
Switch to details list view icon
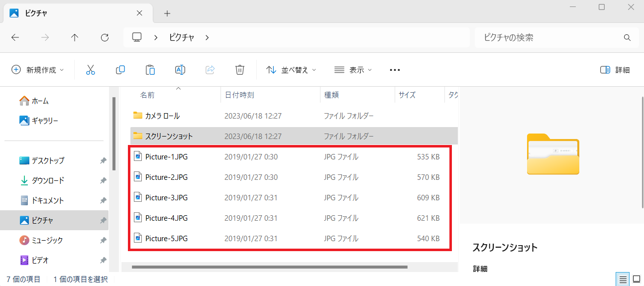[x=622, y=279]
